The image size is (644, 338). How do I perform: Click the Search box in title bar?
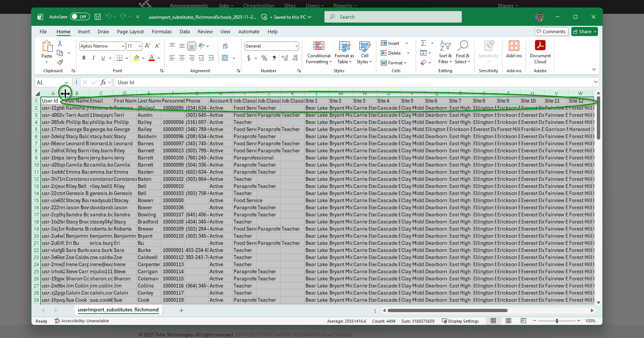[x=393, y=17]
